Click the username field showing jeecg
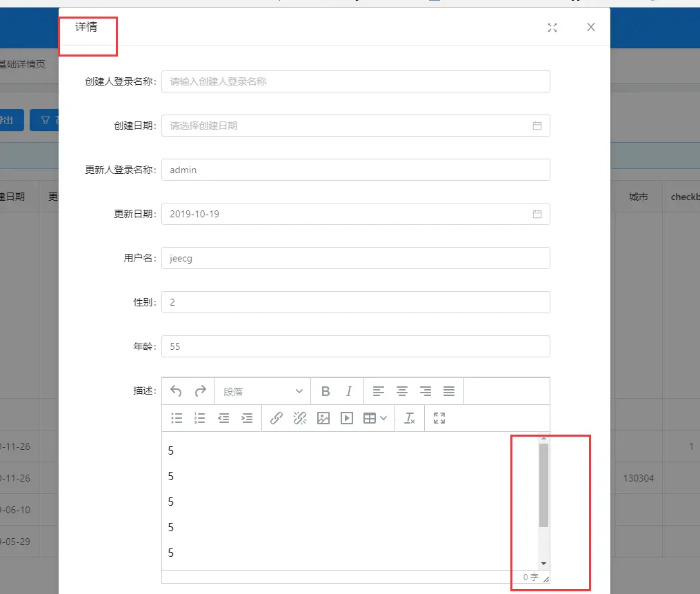Screen dimensions: 700x594 coord(355,258)
